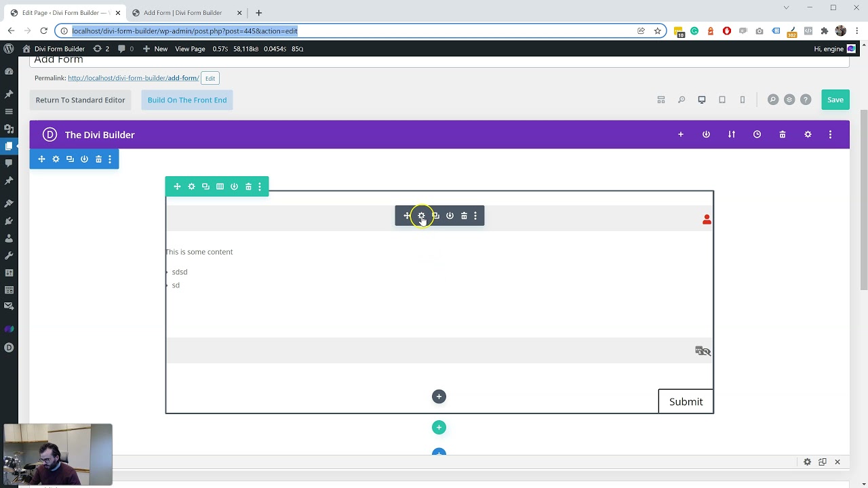Viewport: 868px width, 488px height.
Task: Clear layout trash icon in Divi header
Action: click(783, 134)
